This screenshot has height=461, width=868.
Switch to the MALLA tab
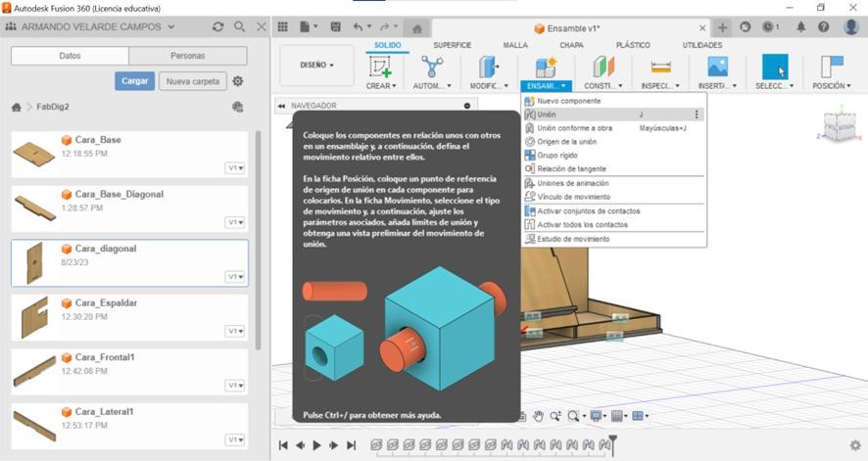click(515, 45)
